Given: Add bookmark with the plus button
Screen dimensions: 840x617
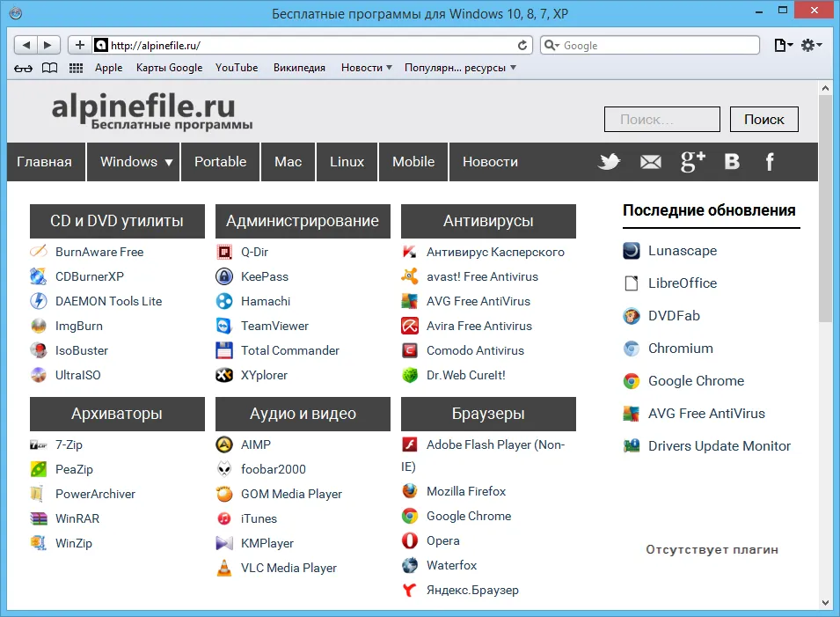Looking at the screenshot, I should [x=80, y=45].
